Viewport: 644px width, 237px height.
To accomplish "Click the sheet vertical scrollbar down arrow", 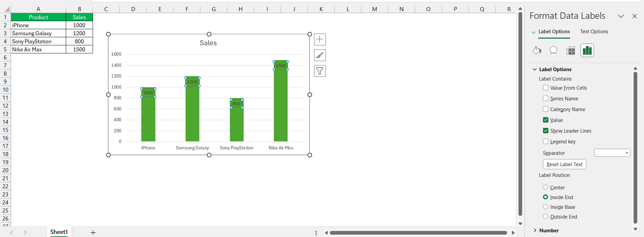I will point(520,224).
